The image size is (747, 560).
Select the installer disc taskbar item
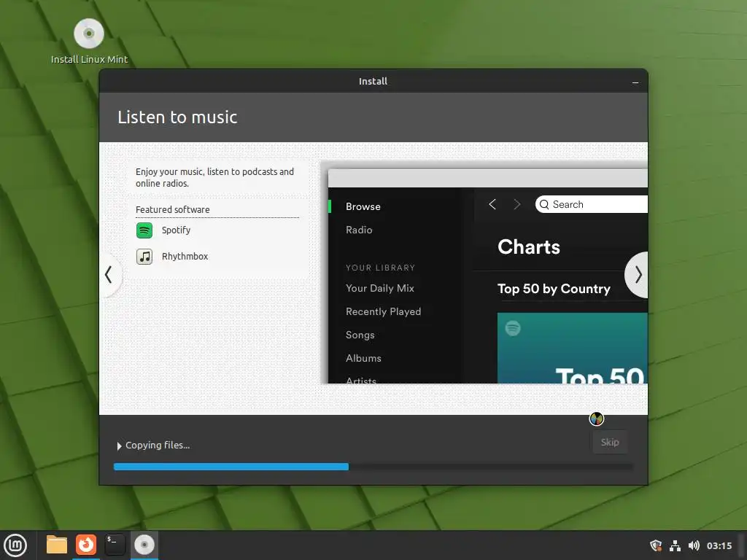point(144,545)
